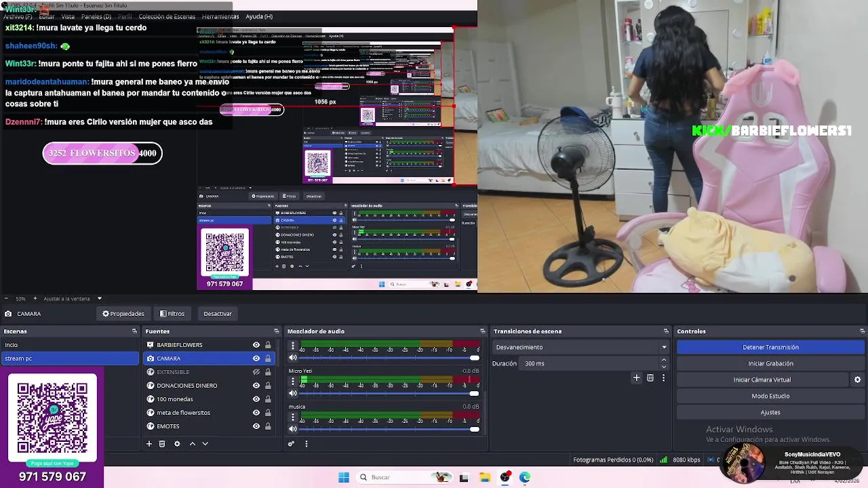Click Detener Transmisión button
Image resolution: width=868 pixels, height=488 pixels.
click(x=770, y=347)
